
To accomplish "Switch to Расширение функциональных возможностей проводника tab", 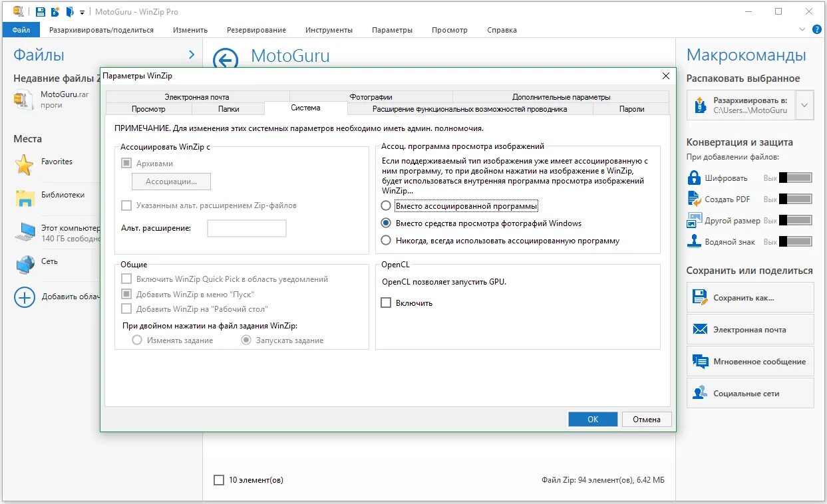I will [470, 109].
